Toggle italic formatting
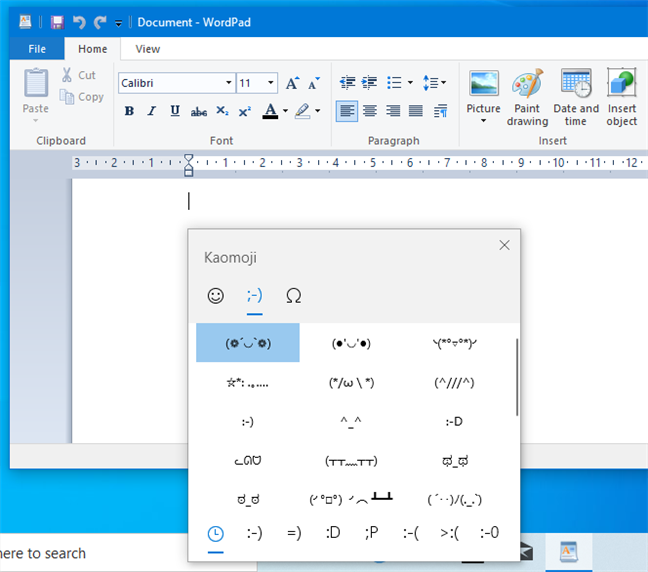This screenshot has width=648, height=572. coord(152,111)
